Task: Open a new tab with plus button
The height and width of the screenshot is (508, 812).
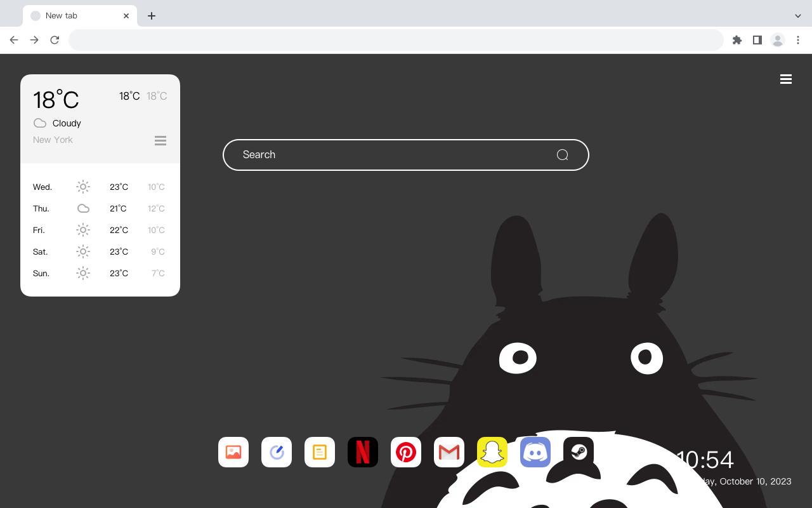Action: point(151,16)
